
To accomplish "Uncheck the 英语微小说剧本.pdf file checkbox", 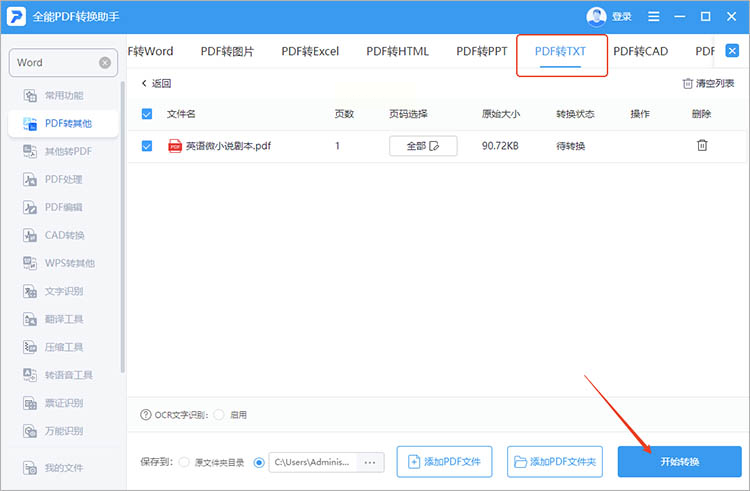I will [147, 146].
